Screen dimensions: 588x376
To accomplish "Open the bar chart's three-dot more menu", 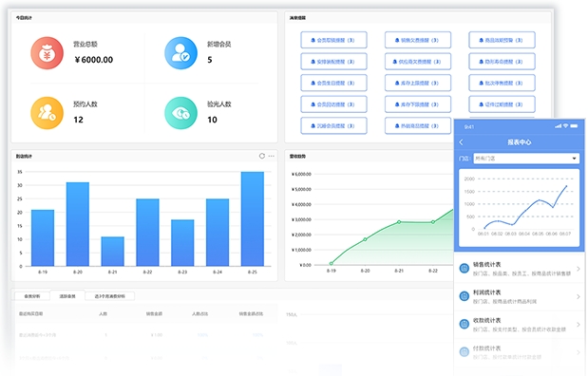I will click(x=271, y=156).
